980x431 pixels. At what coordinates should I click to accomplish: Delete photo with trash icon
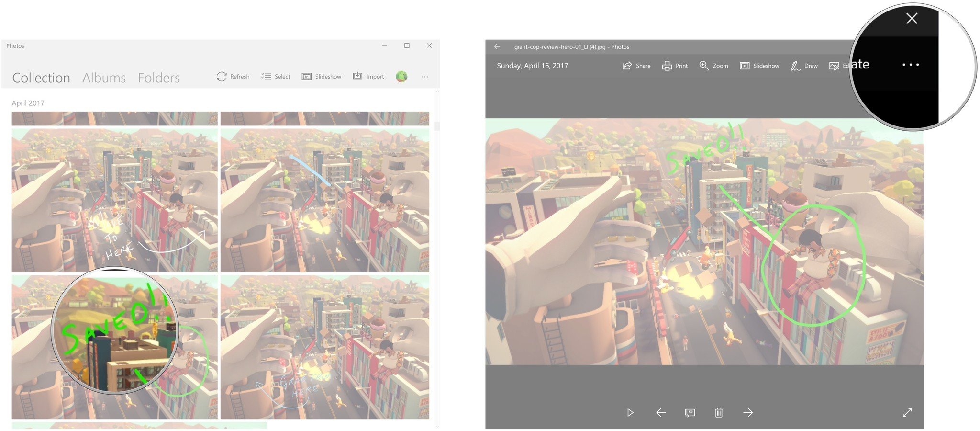719,412
